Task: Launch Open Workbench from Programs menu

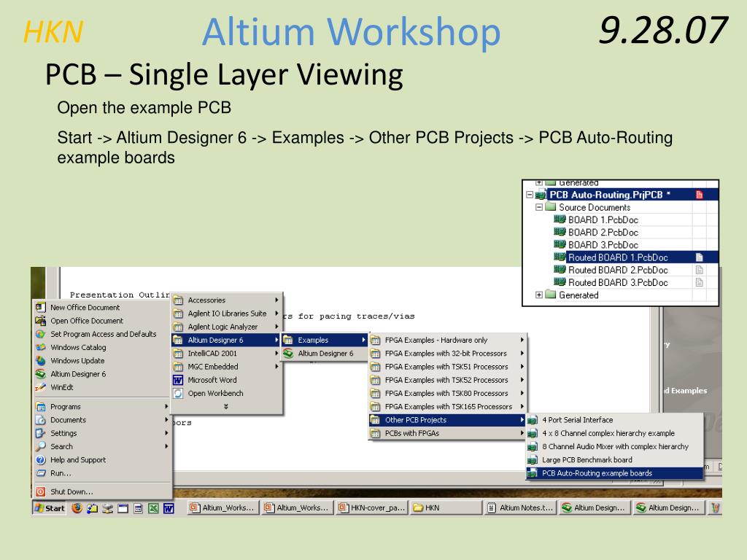Action: (226, 394)
